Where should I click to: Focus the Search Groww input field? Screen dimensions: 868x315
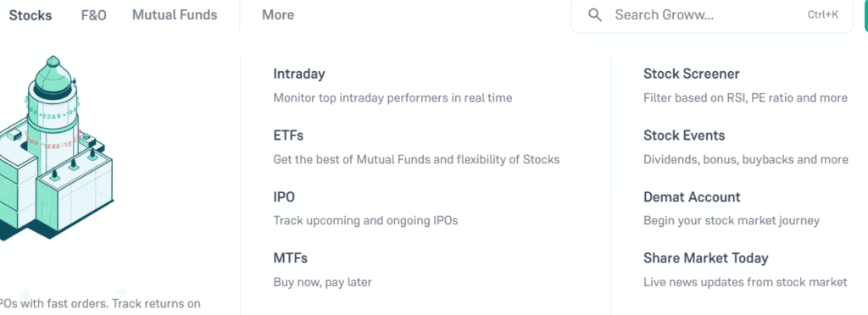(x=711, y=15)
